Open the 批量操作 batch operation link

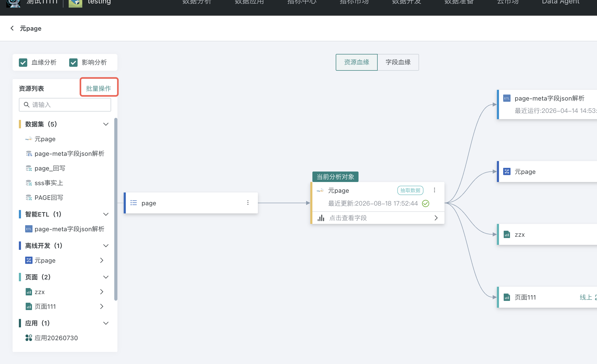pos(99,89)
